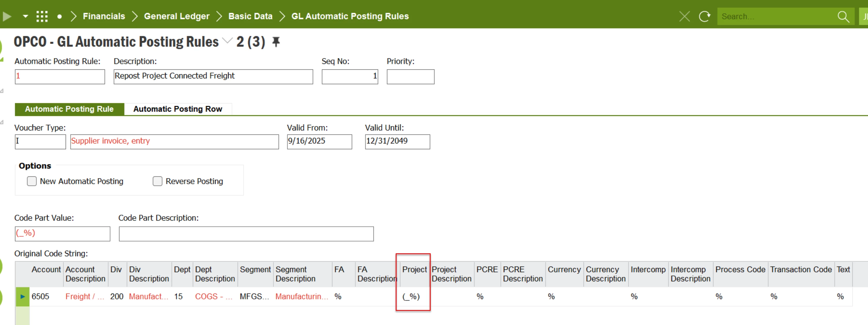This screenshot has width=868, height=325.
Task: Open the nine-dot navigator grid icon
Action: (x=42, y=16)
